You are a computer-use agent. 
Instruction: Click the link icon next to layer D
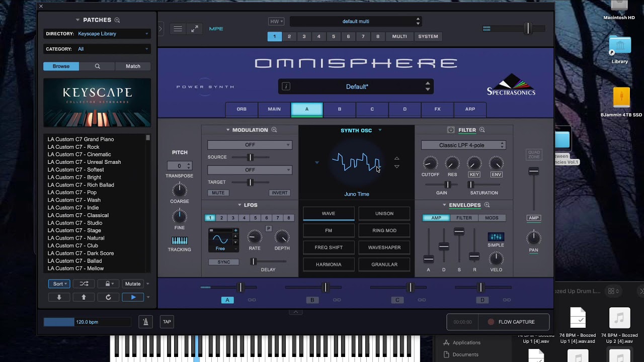[507, 300]
